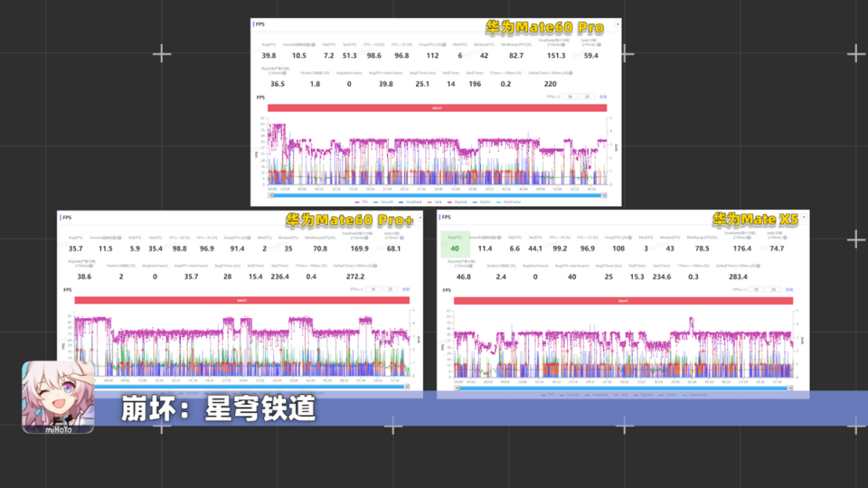Click Avg(FPS) value 35.7 in Mate60 Pro+ panel

click(x=76, y=249)
